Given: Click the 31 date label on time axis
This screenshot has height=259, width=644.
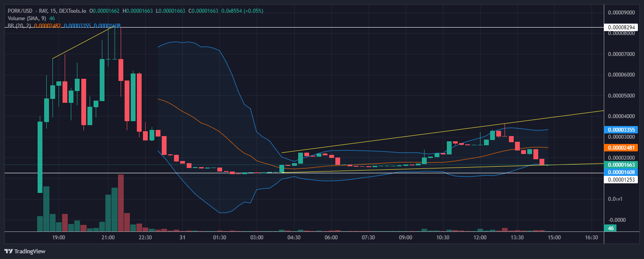Looking at the screenshot, I should pyautogui.click(x=182, y=238).
